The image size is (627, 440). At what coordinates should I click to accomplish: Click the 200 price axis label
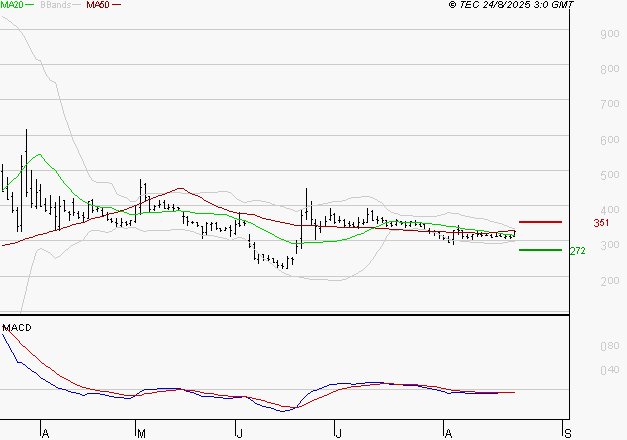point(607,281)
